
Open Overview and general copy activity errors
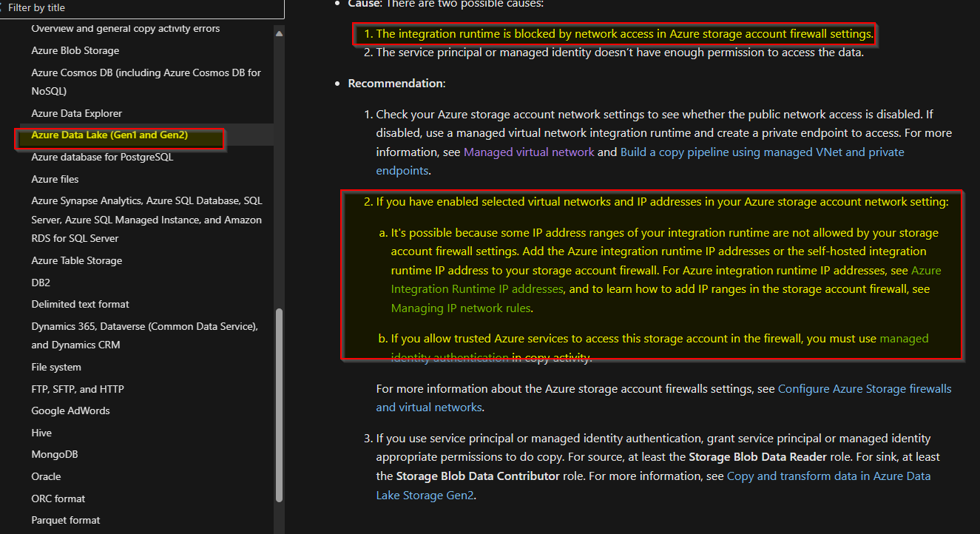[126, 29]
